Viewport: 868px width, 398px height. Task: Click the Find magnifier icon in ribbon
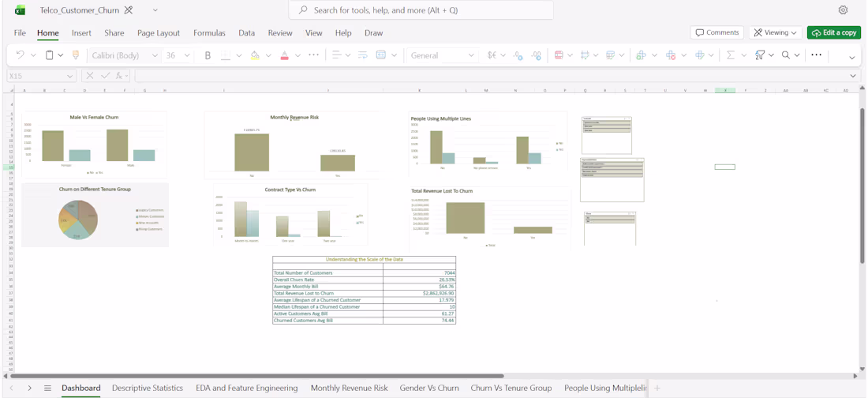(785, 55)
